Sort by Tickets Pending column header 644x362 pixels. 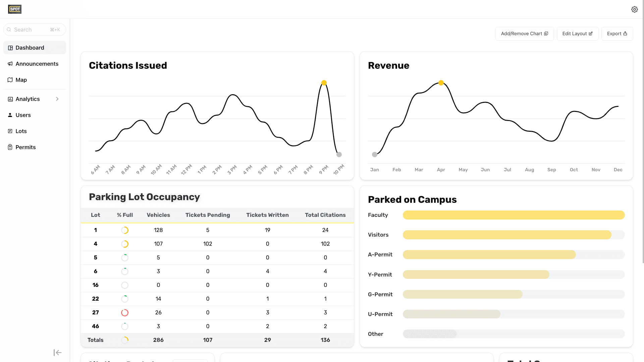coord(208,215)
